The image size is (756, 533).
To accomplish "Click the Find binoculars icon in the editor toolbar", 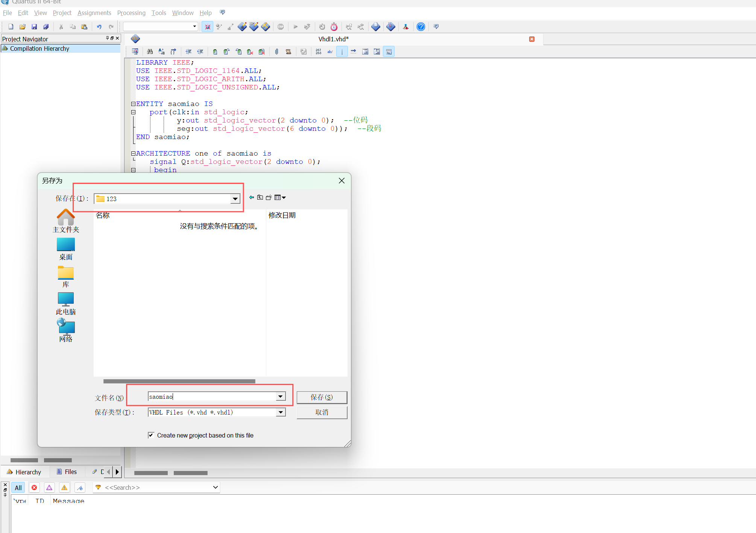I will (150, 51).
